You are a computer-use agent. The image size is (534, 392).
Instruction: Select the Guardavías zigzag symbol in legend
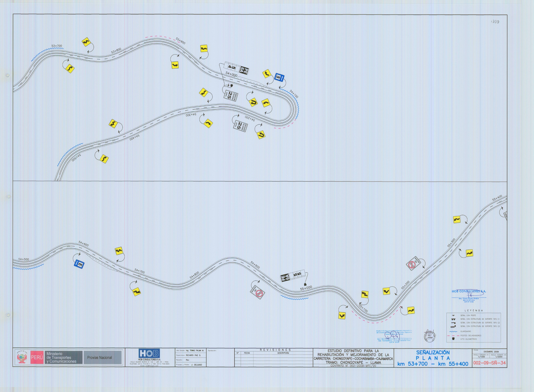[x=453, y=331]
